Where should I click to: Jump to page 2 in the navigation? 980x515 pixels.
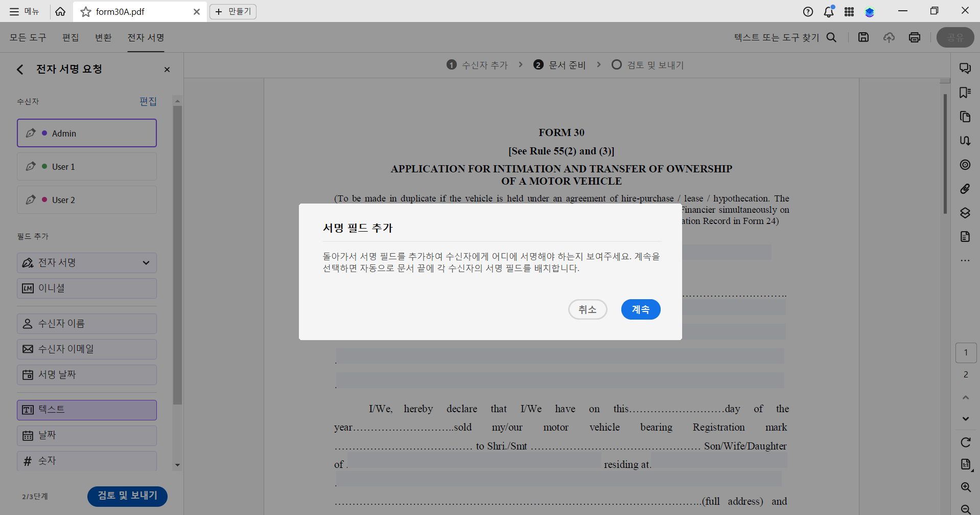[x=965, y=374]
